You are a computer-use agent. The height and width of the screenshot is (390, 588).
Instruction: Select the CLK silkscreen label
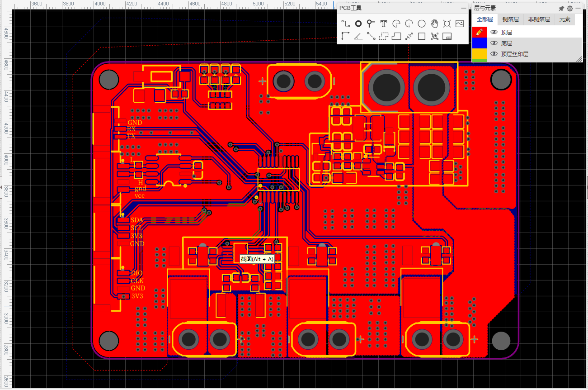(x=137, y=281)
